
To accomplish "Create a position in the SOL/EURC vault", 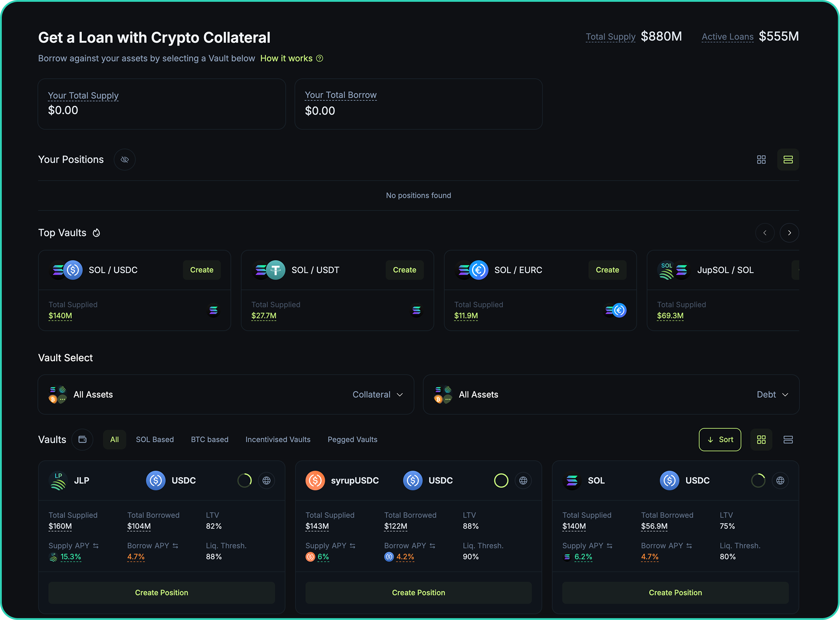I will coord(607,270).
